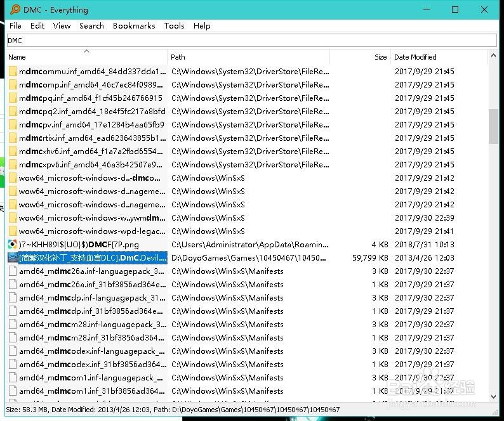
Task: Select the mdmcpv.inf_amd64_17e1284b4aa65fb9 folder name
Action: (x=91, y=125)
